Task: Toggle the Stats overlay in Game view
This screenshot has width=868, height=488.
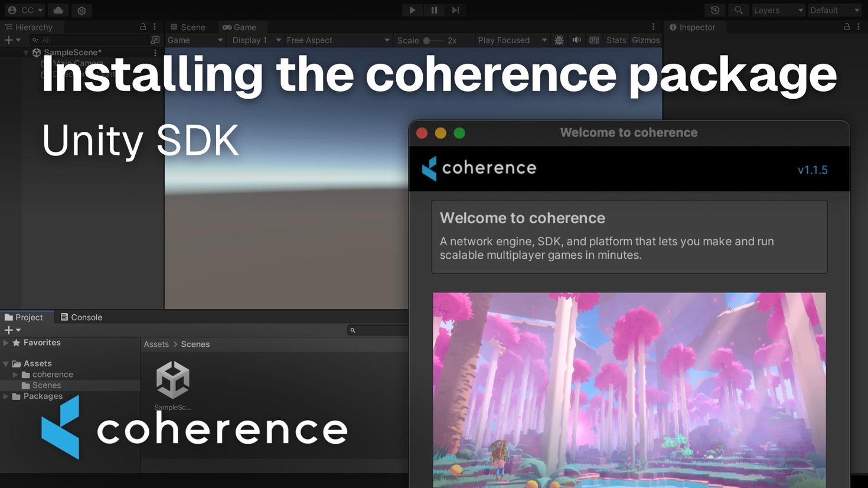Action: (x=616, y=40)
